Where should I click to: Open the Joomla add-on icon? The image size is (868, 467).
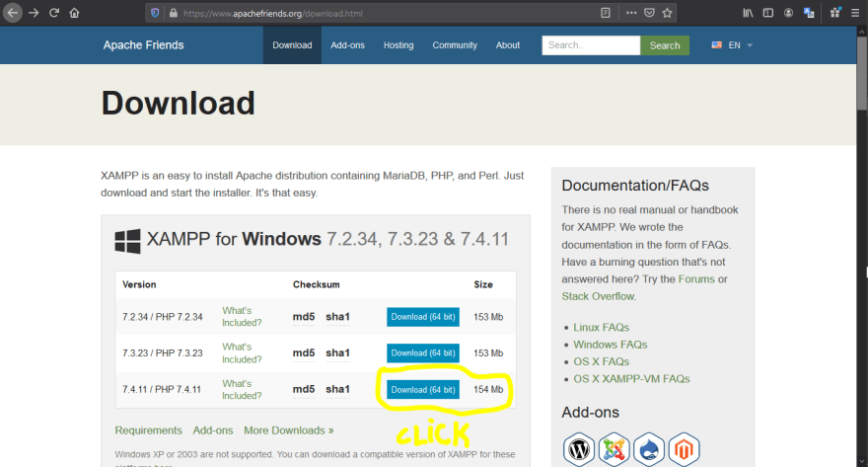(x=614, y=449)
